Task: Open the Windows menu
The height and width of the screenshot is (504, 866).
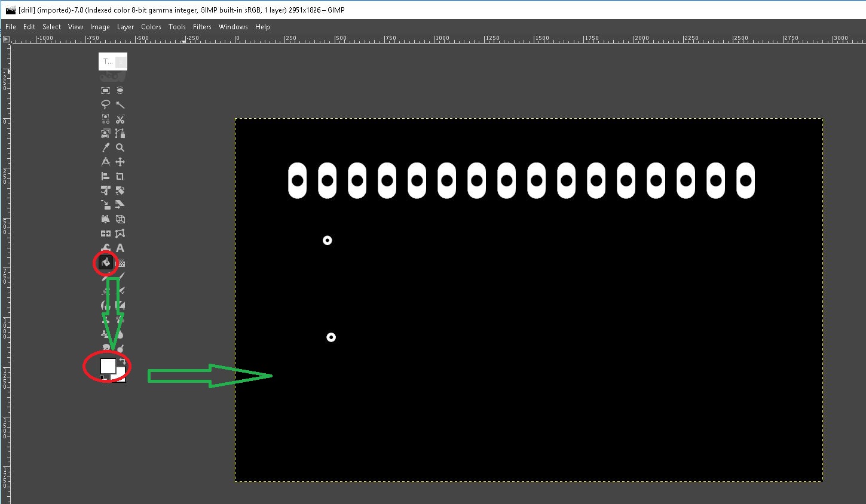Action: 233,27
